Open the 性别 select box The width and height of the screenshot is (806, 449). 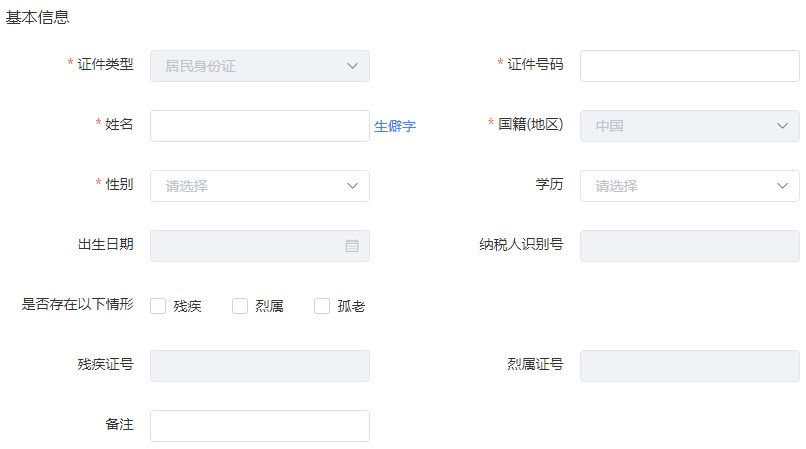coord(250,186)
